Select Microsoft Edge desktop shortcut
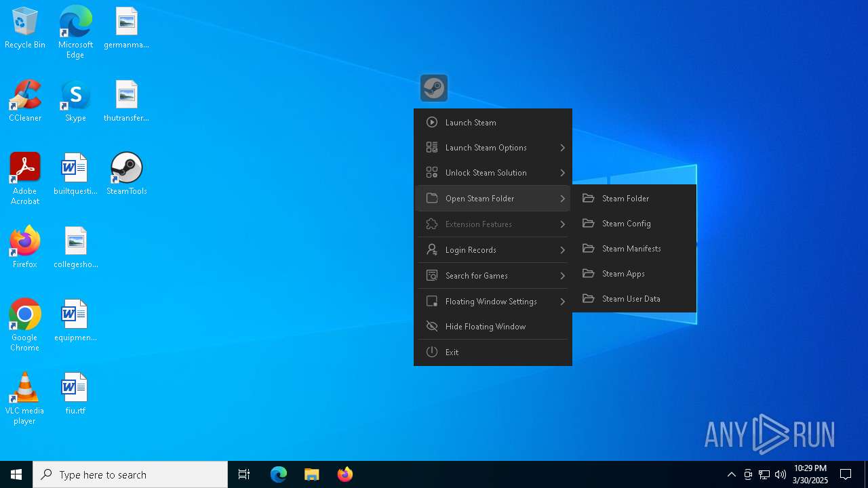This screenshot has width=868, height=488. (x=75, y=32)
